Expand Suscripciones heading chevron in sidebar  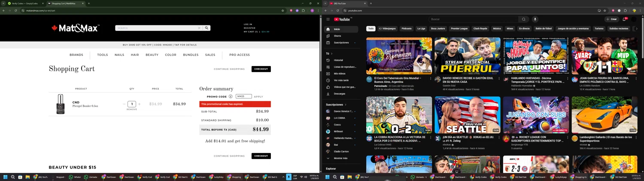(346, 105)
